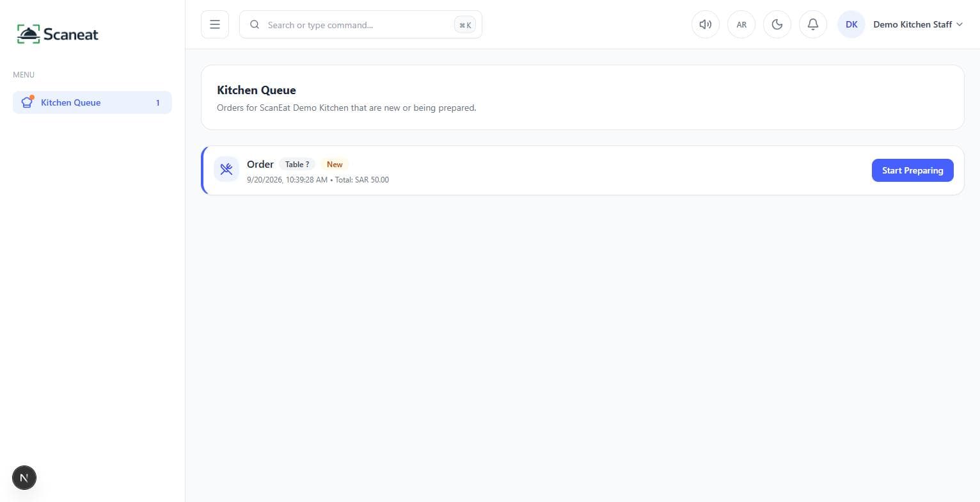Viewport: 980px width, 502px height.
Task: Toggle the sound notification speaker icon
Action: [706, 24]
